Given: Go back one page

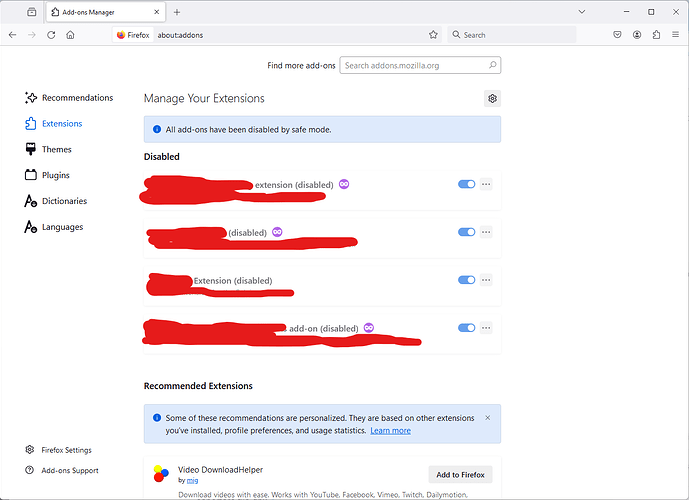Looking at the screenshot, I should click(12, 35).
